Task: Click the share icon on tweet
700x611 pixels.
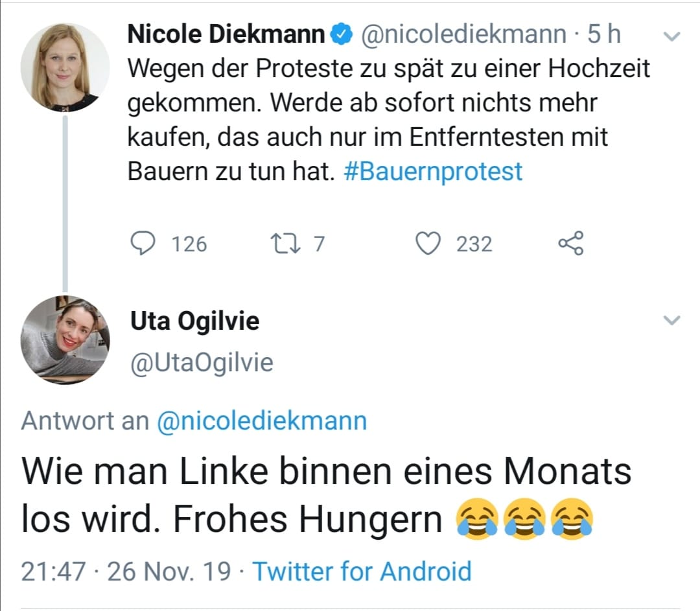Action: pos(571,244)
